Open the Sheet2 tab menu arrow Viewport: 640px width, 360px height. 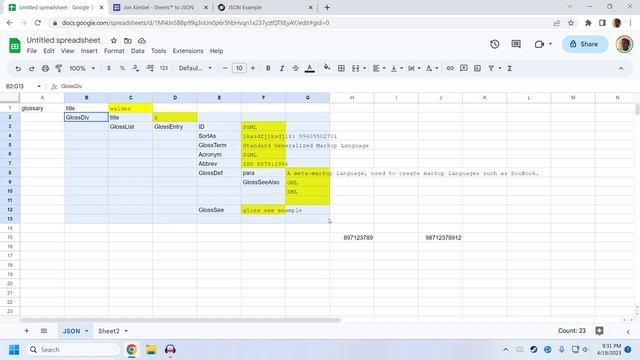click(x=126, y=331)
